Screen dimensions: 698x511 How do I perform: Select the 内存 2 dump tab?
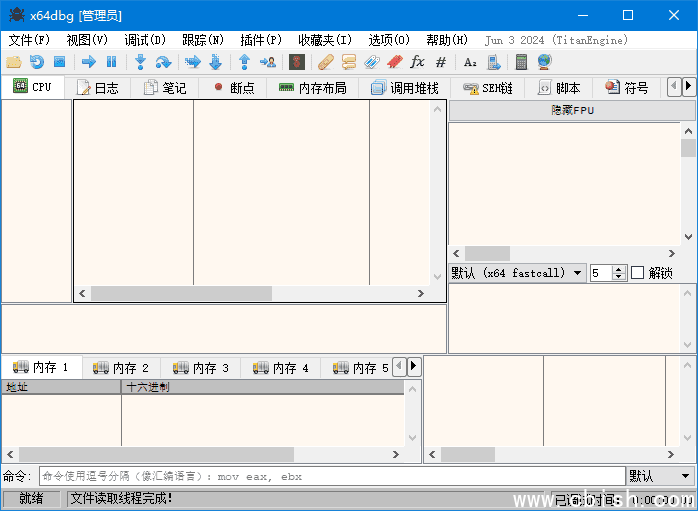(121, 368)
